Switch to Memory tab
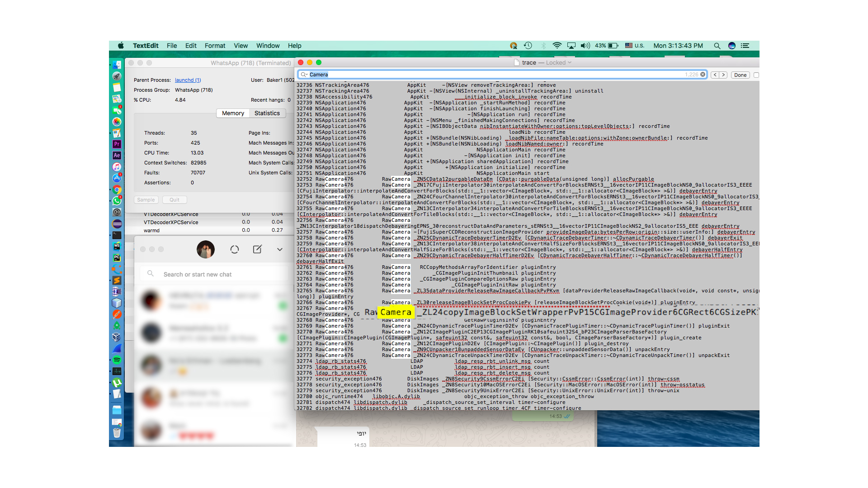Image resolution: width=868 pixels, height=488 pixels. click(x=233, y=113)
